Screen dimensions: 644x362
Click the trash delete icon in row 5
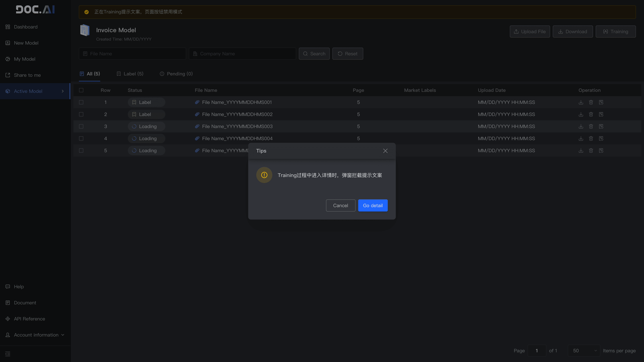(x=591, y=150)
